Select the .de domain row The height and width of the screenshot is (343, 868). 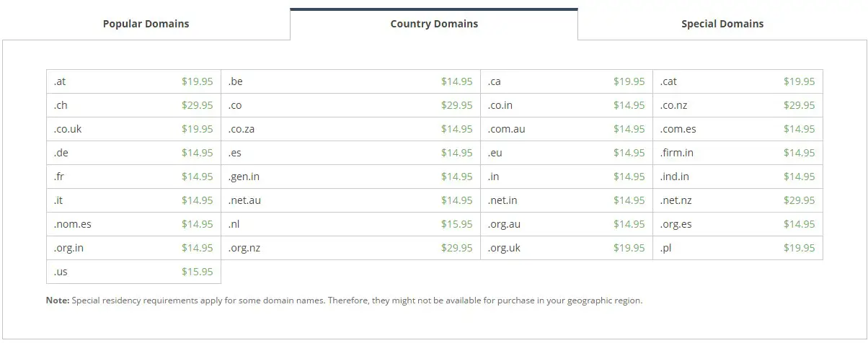click(133, 153)
